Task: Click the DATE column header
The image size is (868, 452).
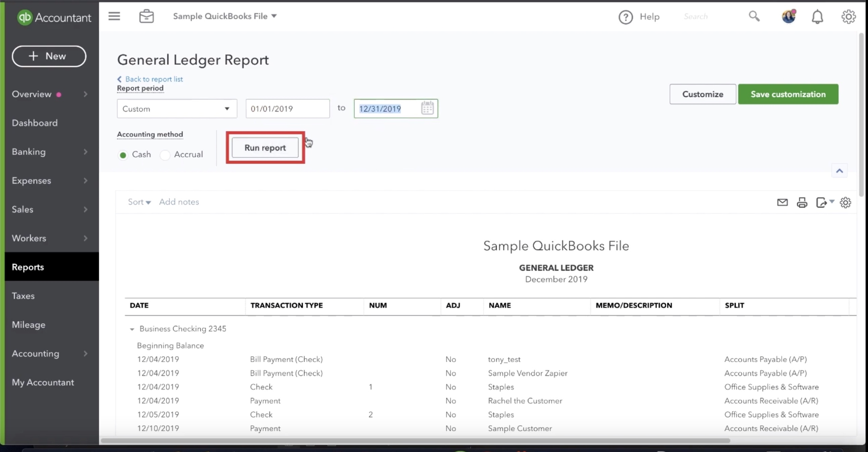Action: click(x=139, y=305)
